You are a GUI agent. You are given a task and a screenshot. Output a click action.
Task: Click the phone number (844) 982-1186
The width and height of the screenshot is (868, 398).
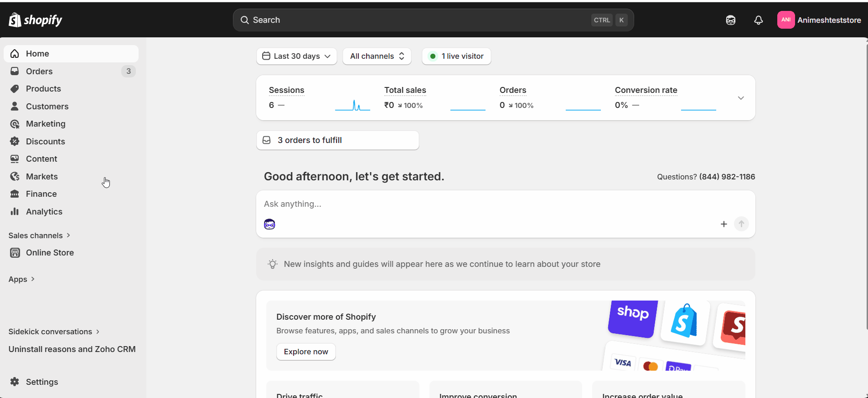(727, 177)
